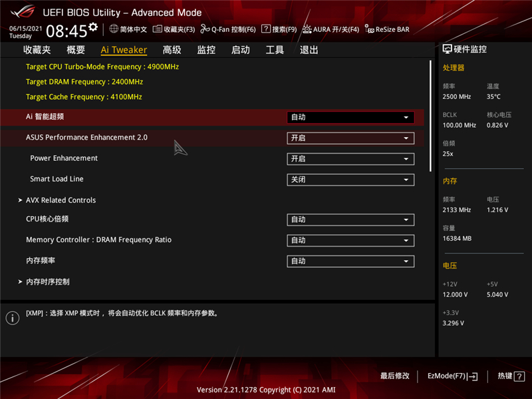The image size is (532, 399).
Task: Click the ROG logo icon
Action: pyautogui.click(x=23, y=12)
